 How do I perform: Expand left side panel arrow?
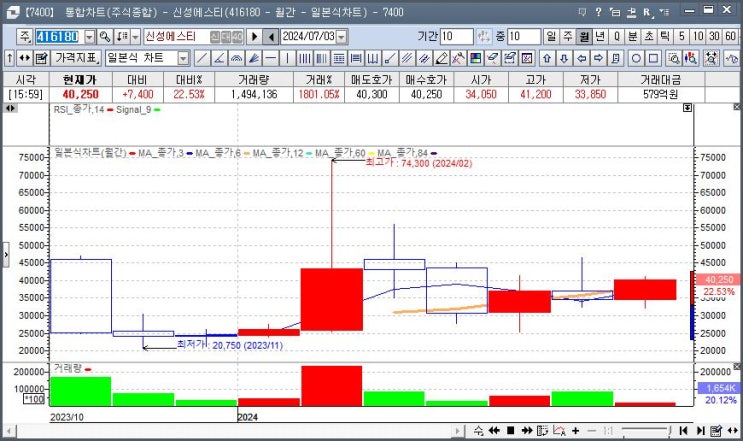coord(6,254)
